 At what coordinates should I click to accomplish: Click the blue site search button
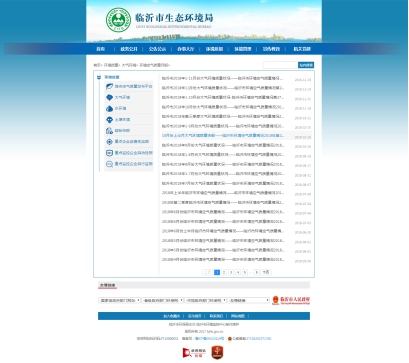[306, 65]
